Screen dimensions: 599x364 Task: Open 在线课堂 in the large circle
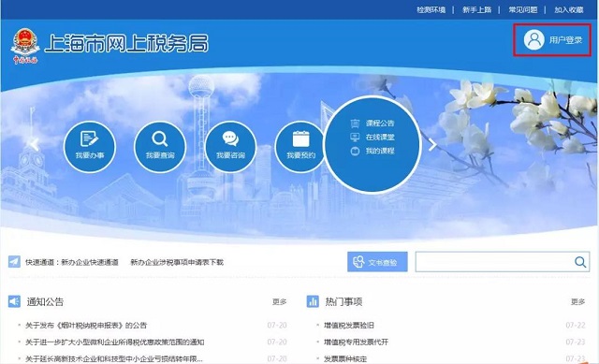coord(380,138)
